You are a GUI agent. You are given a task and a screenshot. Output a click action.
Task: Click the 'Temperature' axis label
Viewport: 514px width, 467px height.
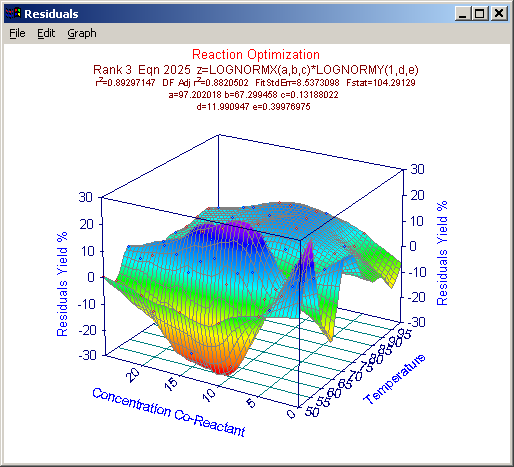395,379
